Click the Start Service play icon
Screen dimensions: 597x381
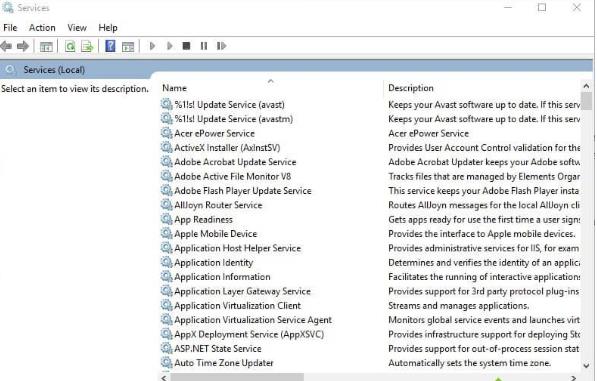152,46
